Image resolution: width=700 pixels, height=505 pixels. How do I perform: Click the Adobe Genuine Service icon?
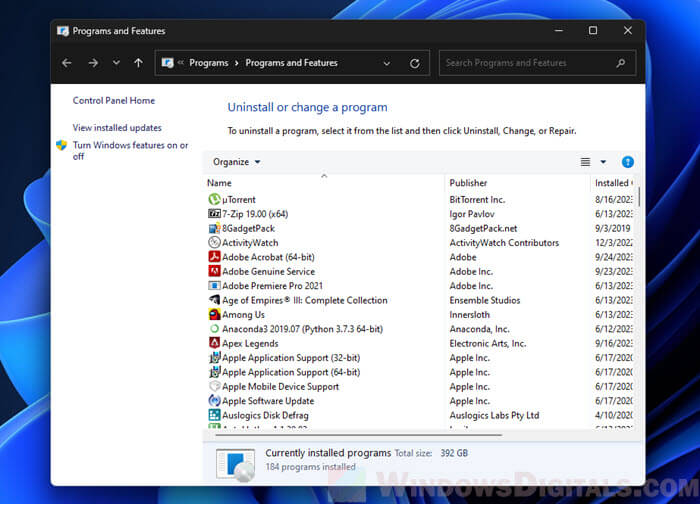[x=214, y=271]
